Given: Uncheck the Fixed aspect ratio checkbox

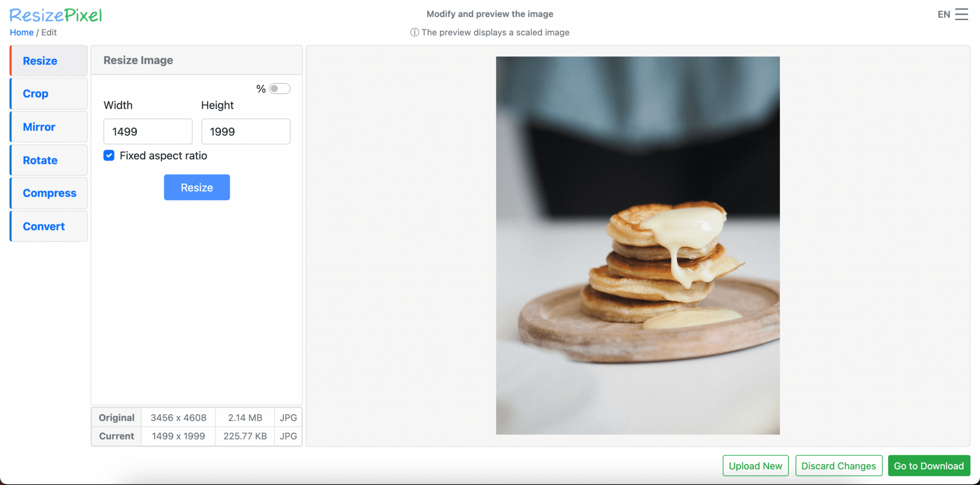Looking at the screenshot, I should click(109, 155).
